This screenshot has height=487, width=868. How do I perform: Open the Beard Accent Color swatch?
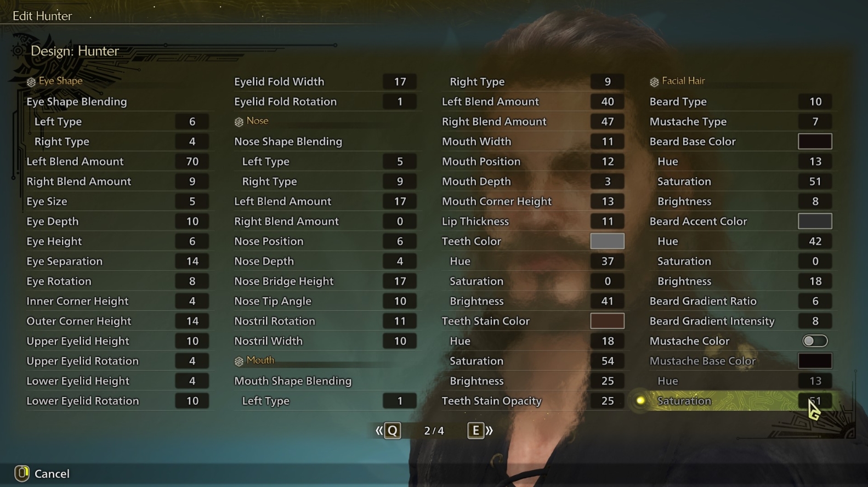(815, 222)
